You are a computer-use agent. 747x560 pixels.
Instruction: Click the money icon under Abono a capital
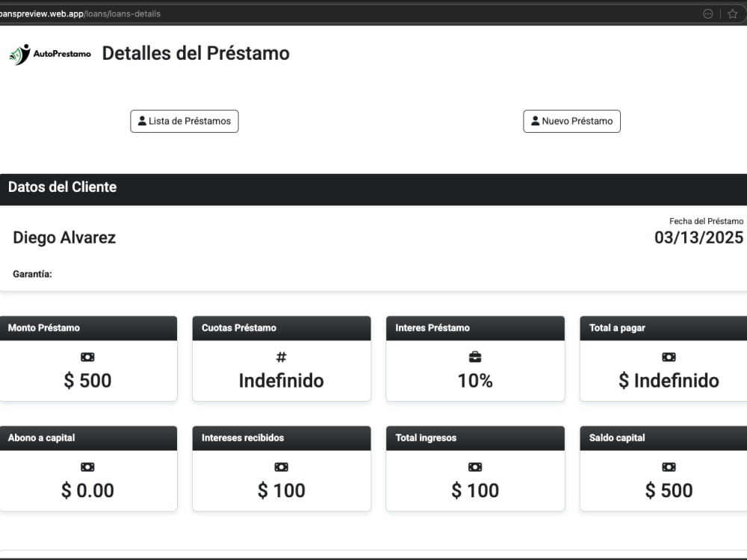(87, 467)
